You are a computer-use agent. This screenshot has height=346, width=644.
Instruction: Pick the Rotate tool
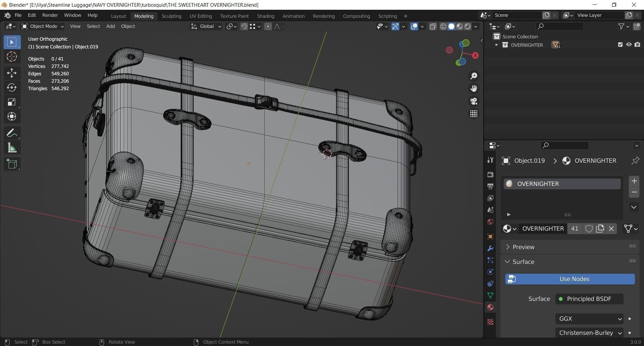12,87
